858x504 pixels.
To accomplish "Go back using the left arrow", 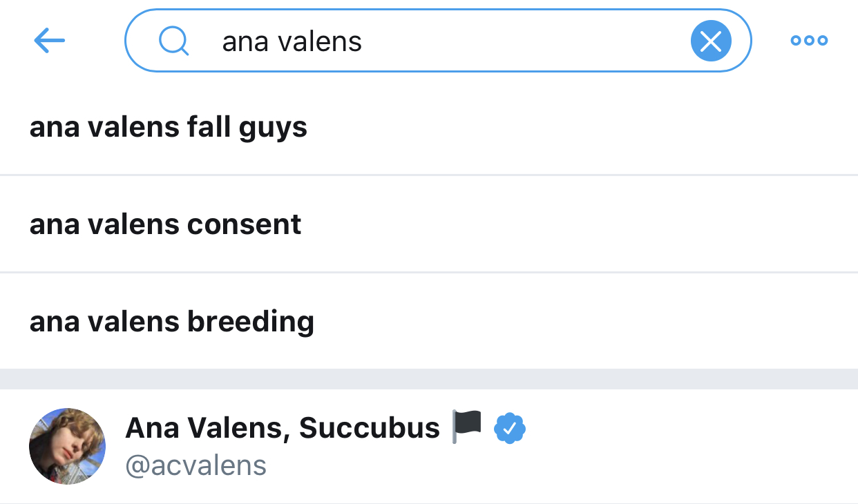I will (49, 41).
